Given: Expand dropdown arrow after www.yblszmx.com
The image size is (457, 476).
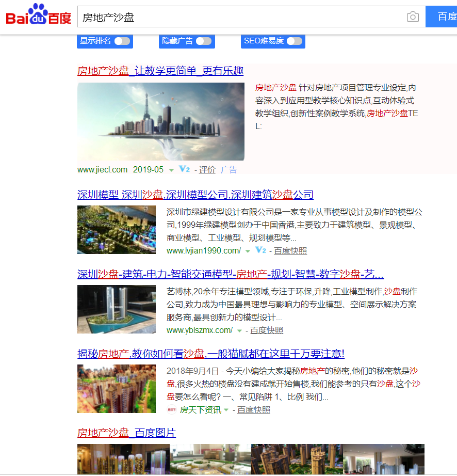Looking at the screenshot, I should click(239, 331).
